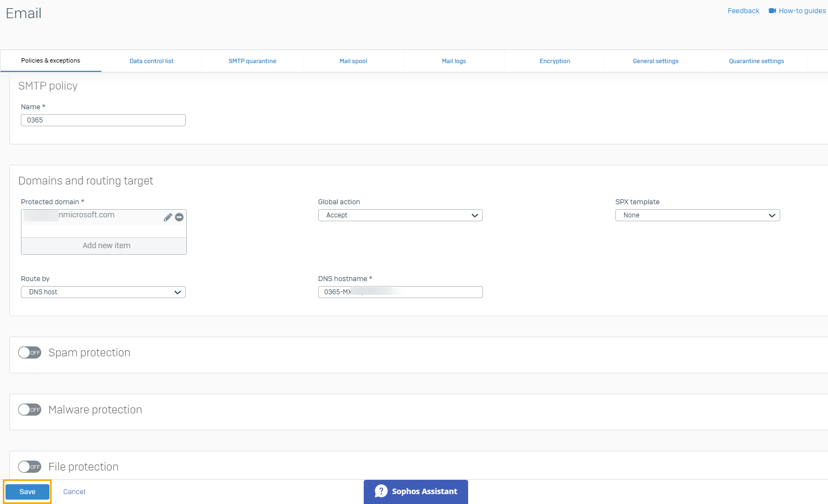
Task: Cancel editing the policy
Action: [x=74, y=491]
